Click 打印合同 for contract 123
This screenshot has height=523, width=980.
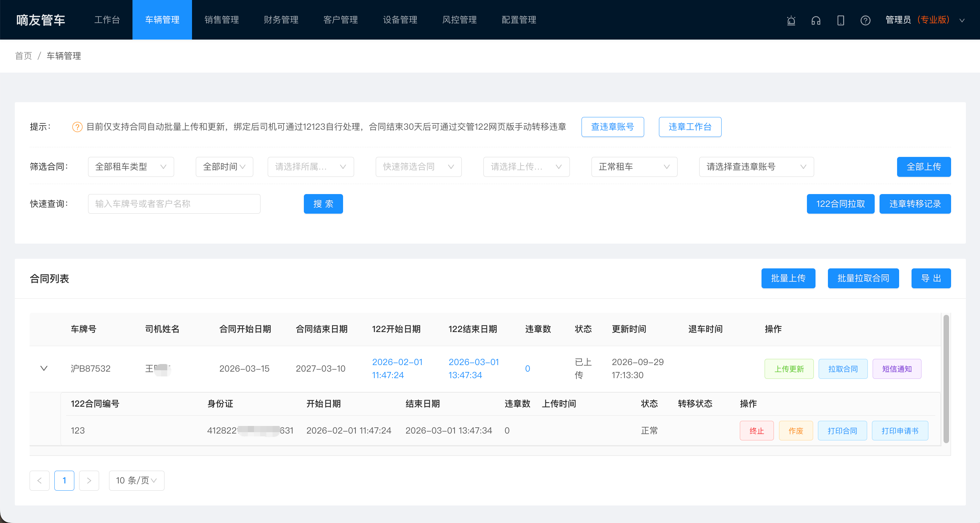[x=842, y=430]
